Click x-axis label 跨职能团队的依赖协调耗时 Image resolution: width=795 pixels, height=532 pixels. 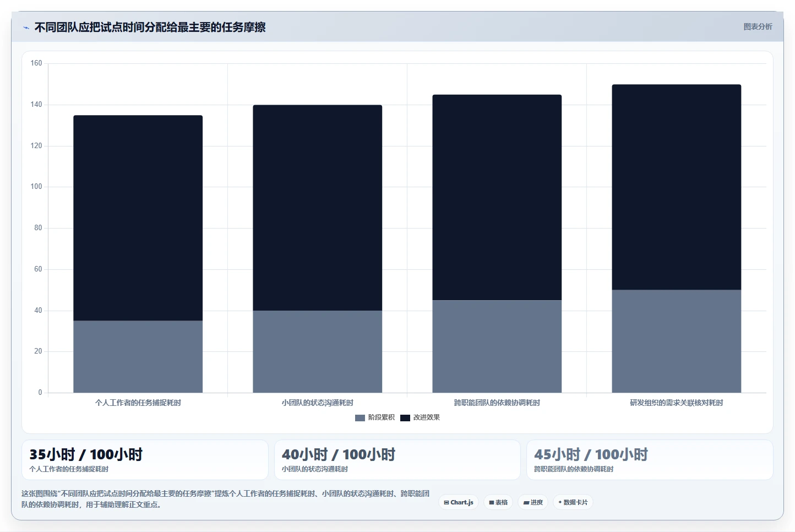tap(497, 403)
